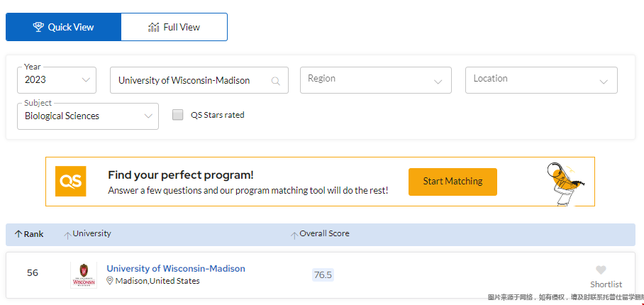Click the chart icon on Full View
The image size is (644, 305).
153,27
